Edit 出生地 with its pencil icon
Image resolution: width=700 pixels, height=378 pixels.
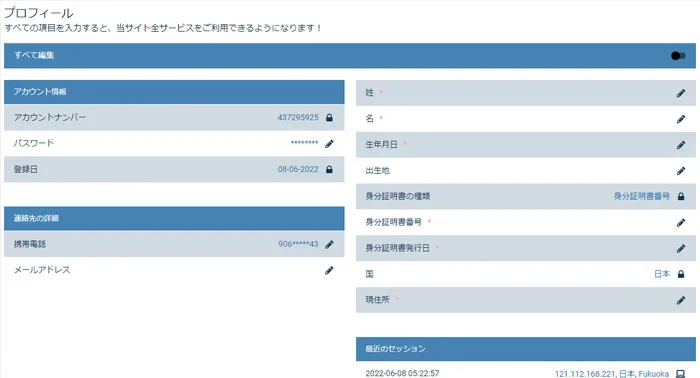click(x=681, y=171)
